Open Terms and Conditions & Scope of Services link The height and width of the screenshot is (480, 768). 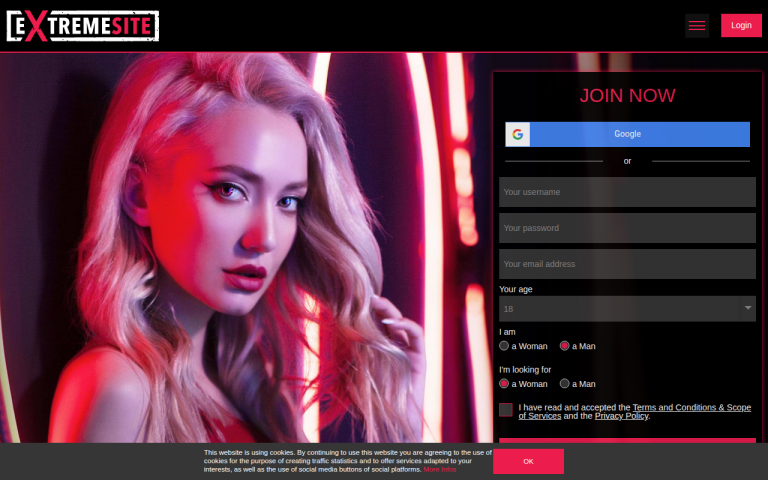point(635,411)
